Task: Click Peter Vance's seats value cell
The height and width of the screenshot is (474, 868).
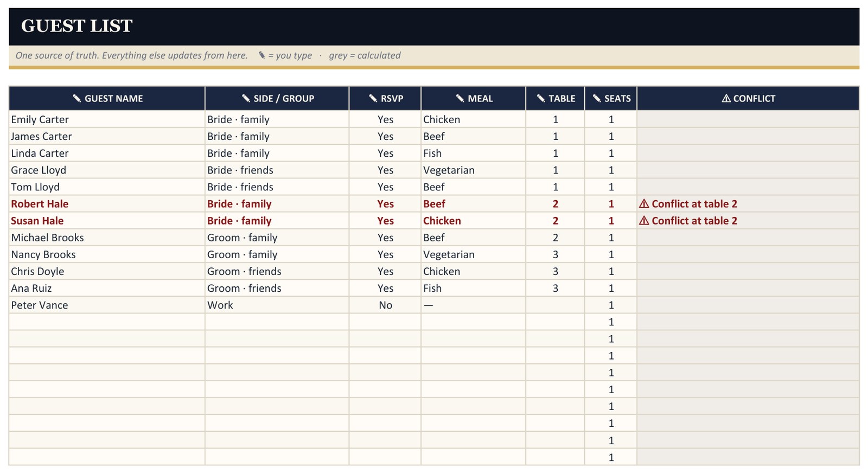Action: (x=611, y=305)
